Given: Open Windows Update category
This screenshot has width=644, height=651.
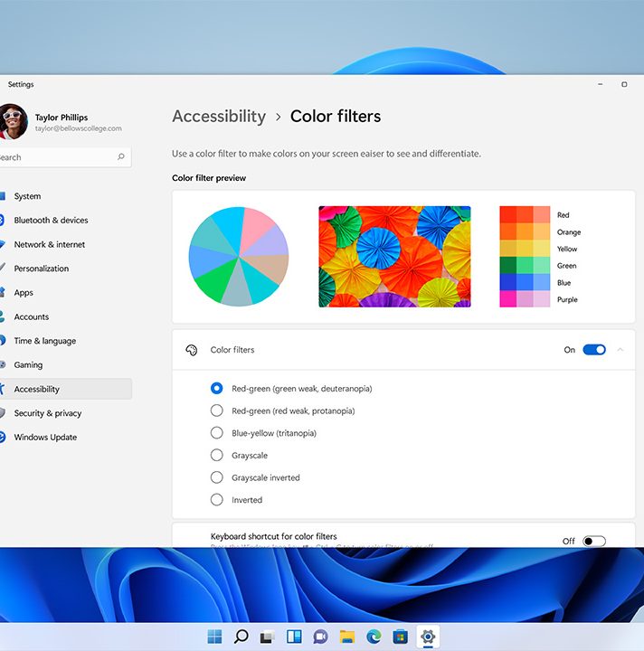Looking at the screenshot, I should click(x=45, y=438).
